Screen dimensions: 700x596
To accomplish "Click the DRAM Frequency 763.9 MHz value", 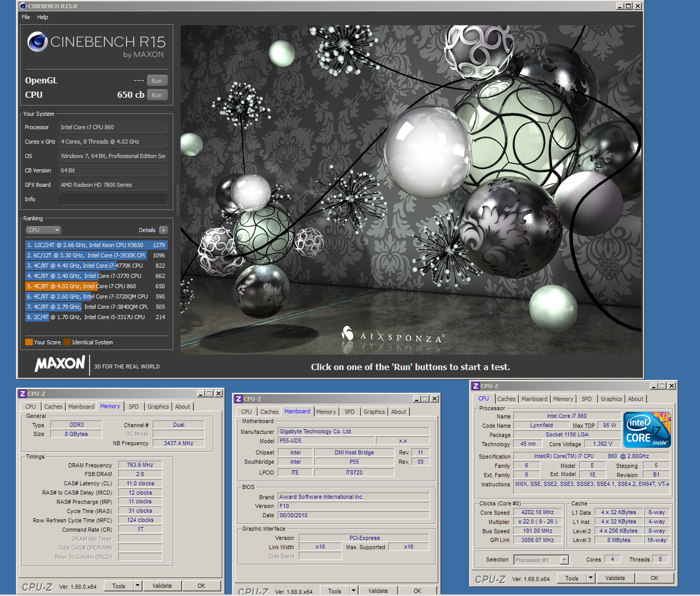I will click(140, 465).
